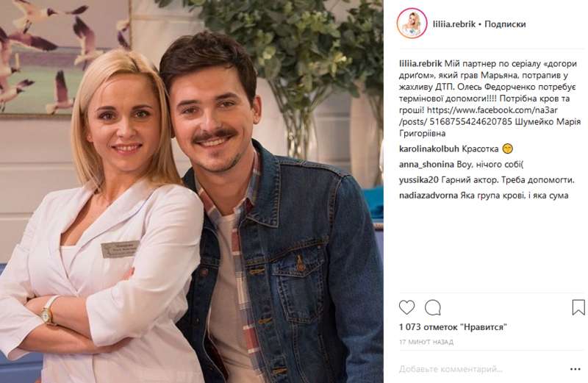The image size is (588, 383).
Task: Open anna_shonina commenter profile
Action: click(x=426, y=165)
